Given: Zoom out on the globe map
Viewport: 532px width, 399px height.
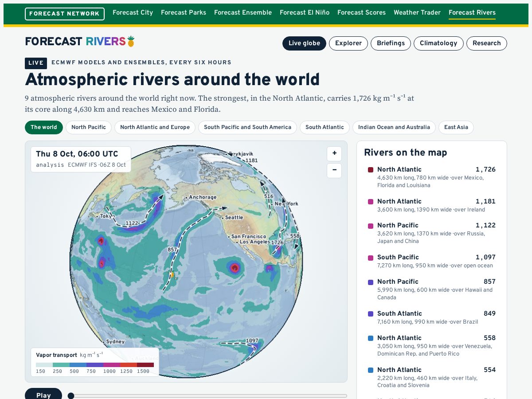Looking at the screenshot, I should (334, 170).
